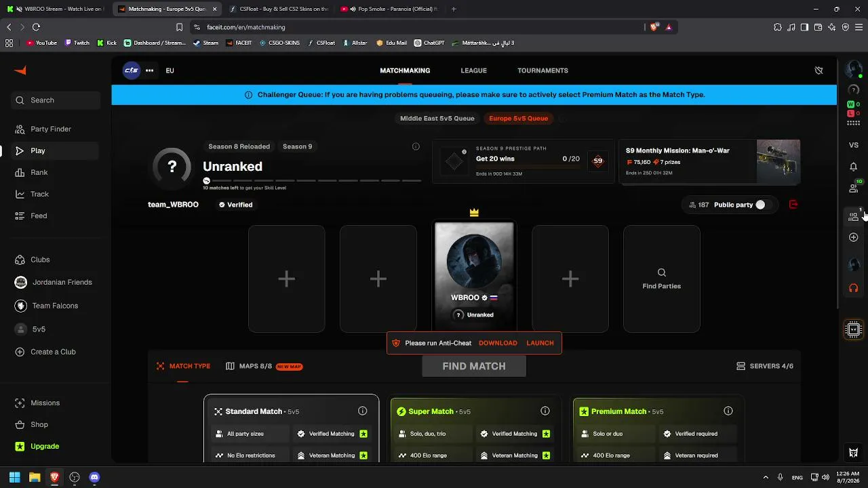Open the Twitch bookmark
Viewport: 868px width, 488px height.
[77, 43]
